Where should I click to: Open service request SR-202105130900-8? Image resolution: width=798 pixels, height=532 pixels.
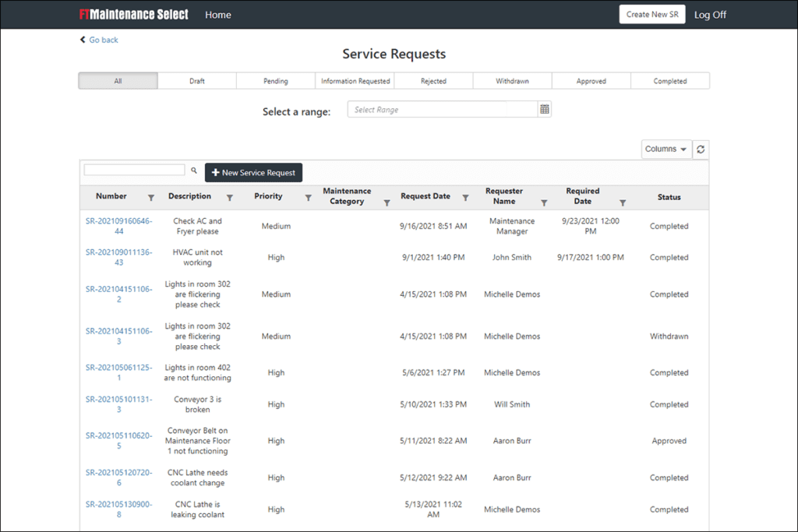[x=118, y=509]
